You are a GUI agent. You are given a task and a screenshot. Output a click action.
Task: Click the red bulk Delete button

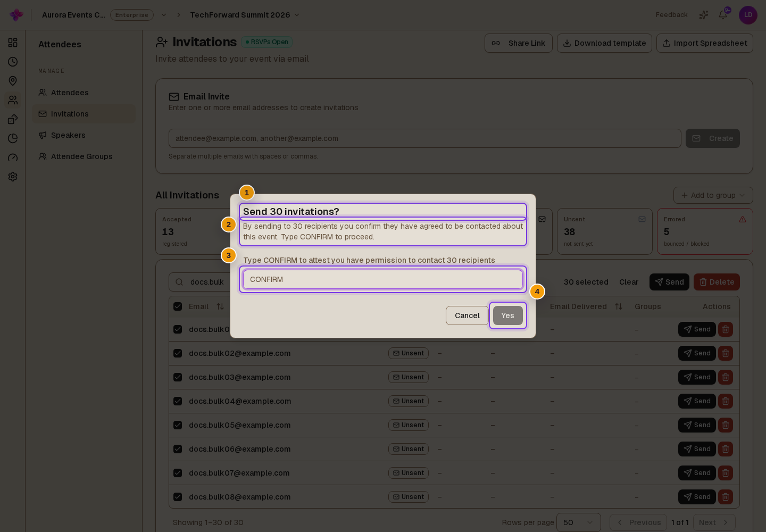click(x=717, y=282)
